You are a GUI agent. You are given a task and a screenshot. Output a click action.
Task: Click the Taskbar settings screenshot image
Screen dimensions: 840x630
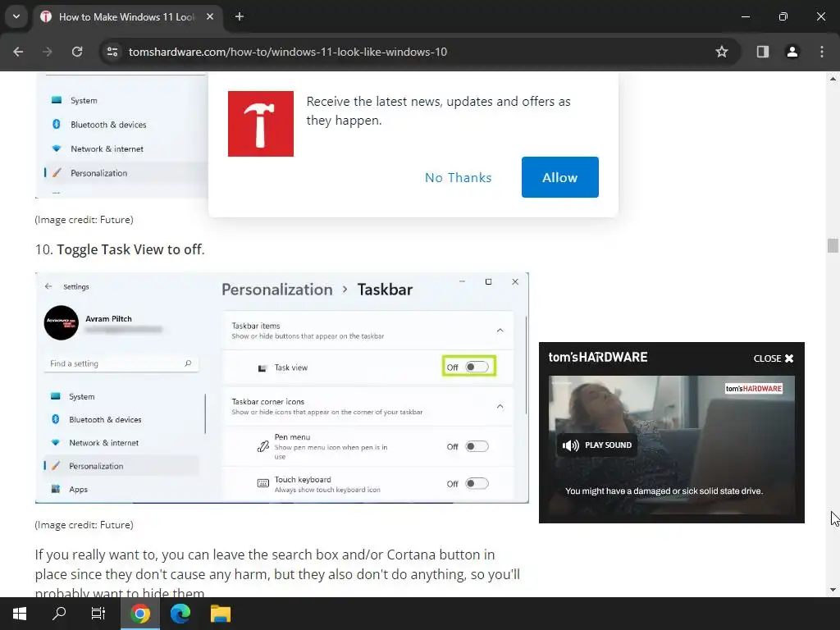coord(282,388)
